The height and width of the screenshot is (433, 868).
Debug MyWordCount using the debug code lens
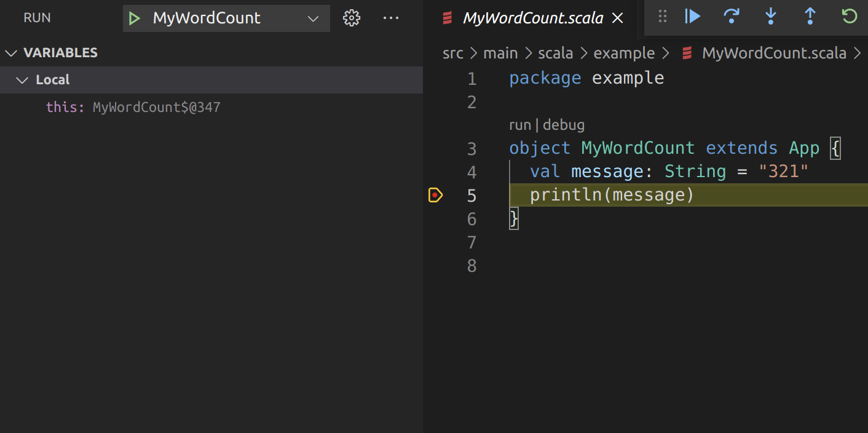[x=564, y=124]
